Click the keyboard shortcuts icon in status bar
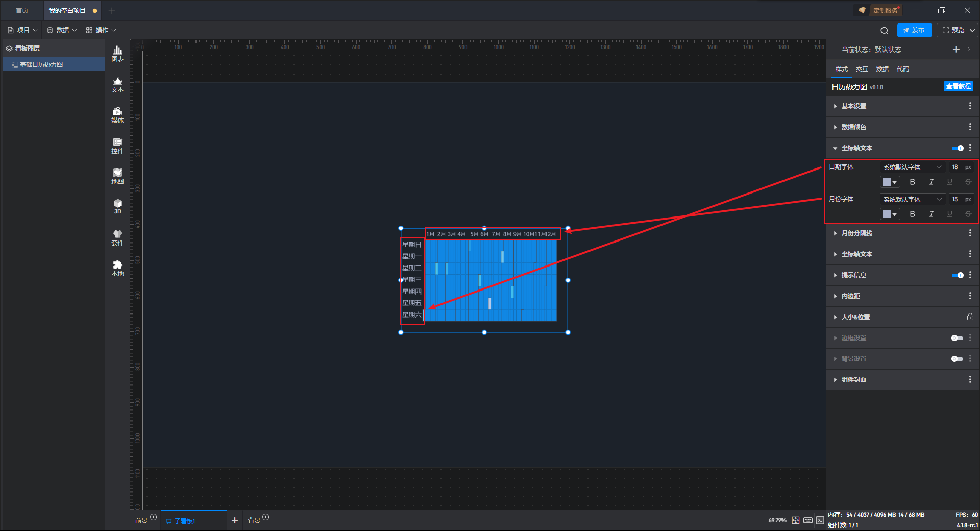 [808, 520]
